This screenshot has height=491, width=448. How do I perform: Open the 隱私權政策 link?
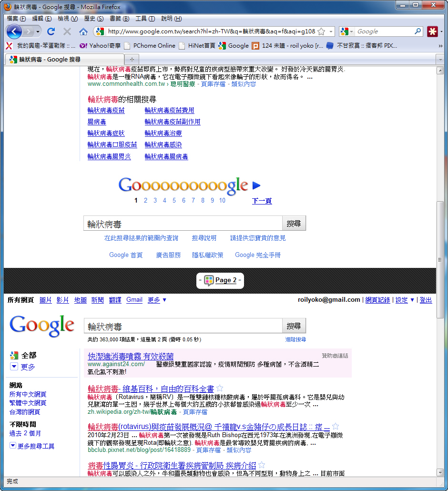[x=208, y=255]
